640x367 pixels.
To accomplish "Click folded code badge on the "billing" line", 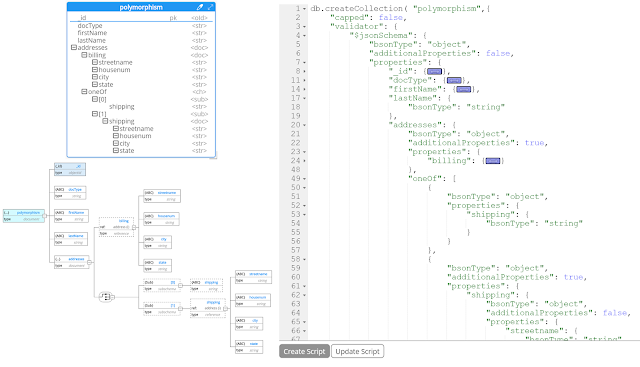I will click(493, 161).
